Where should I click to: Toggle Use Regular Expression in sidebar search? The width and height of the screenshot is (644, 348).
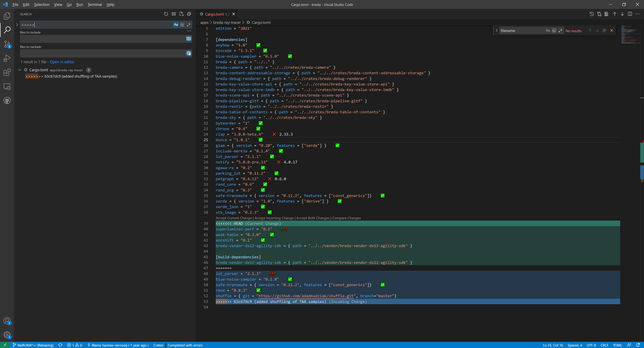click(x=189, y=24)
